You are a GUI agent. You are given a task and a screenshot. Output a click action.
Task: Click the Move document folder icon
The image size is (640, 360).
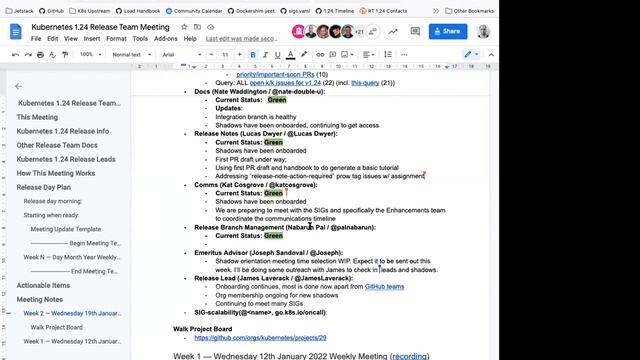coord(197,27)
